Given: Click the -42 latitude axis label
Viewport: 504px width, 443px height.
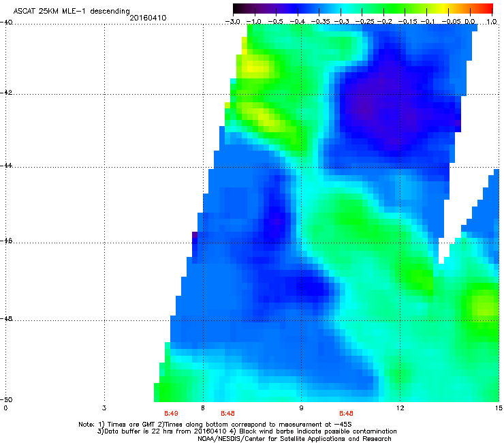Looking at the screenshot, I should [6, 92].
